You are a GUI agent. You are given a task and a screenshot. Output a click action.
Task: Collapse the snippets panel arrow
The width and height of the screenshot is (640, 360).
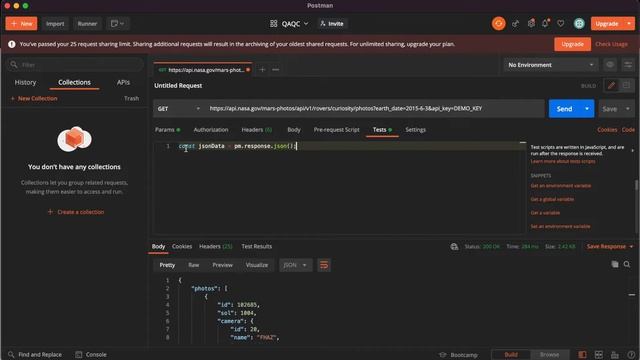tap(632, 151)
